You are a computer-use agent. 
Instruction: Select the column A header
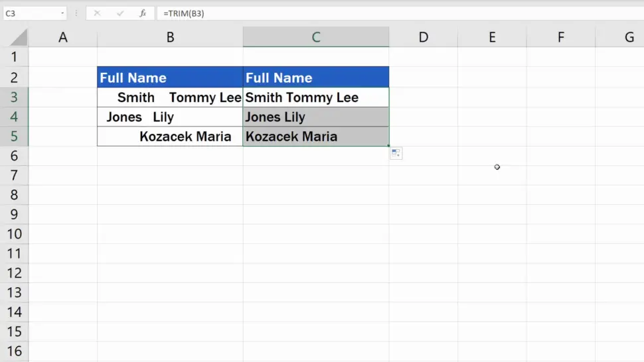click(x=63, y=38)
